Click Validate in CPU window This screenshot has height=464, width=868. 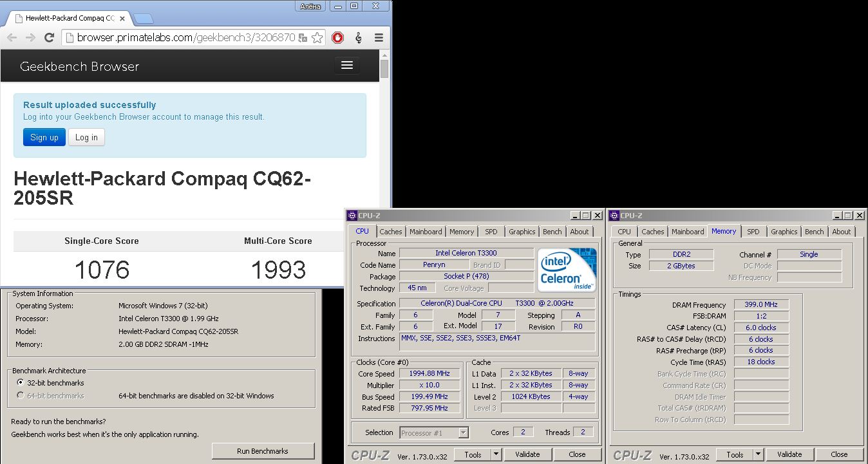pyautogui.click(x=527, y=454)
